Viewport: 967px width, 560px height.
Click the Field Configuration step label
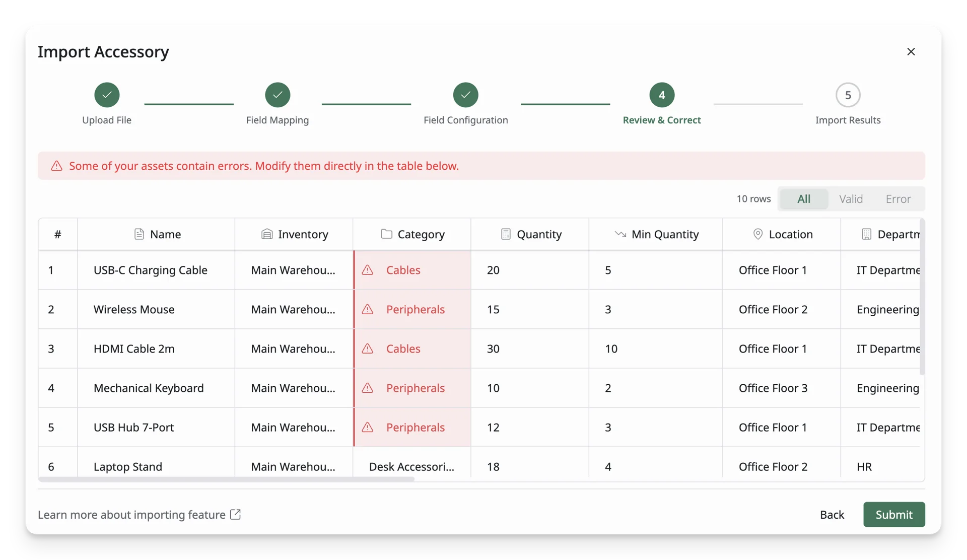[465, 120]
